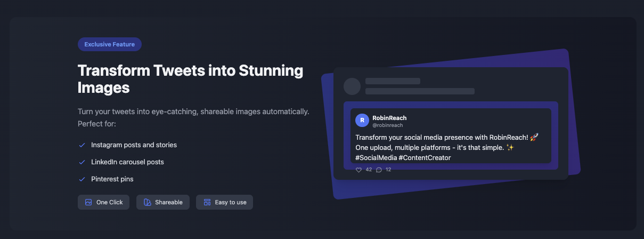Click the shapes icon in Shareable chip
This screenshot has height=239, width=644.
(147, 202)
